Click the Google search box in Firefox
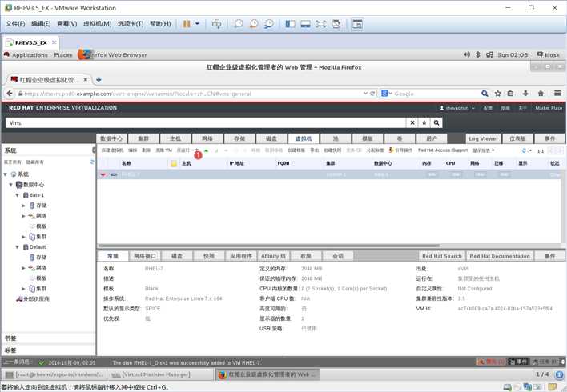 (436, 94)
